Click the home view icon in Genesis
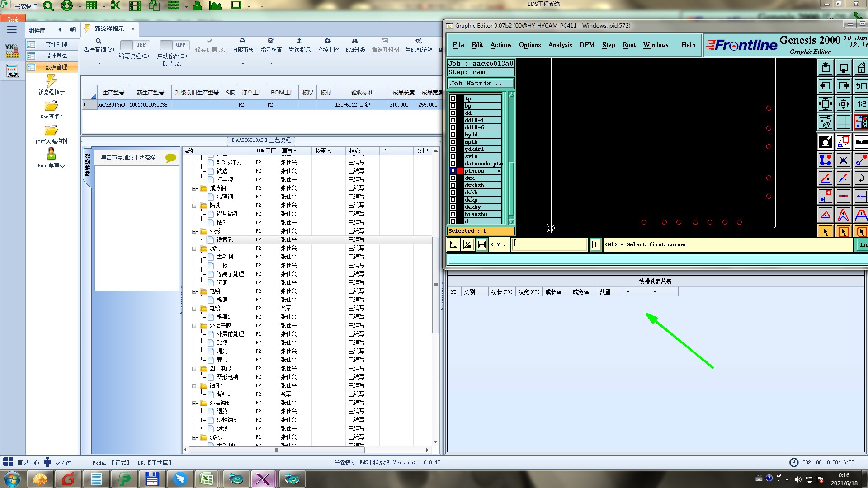 click(x=861, y=68)
